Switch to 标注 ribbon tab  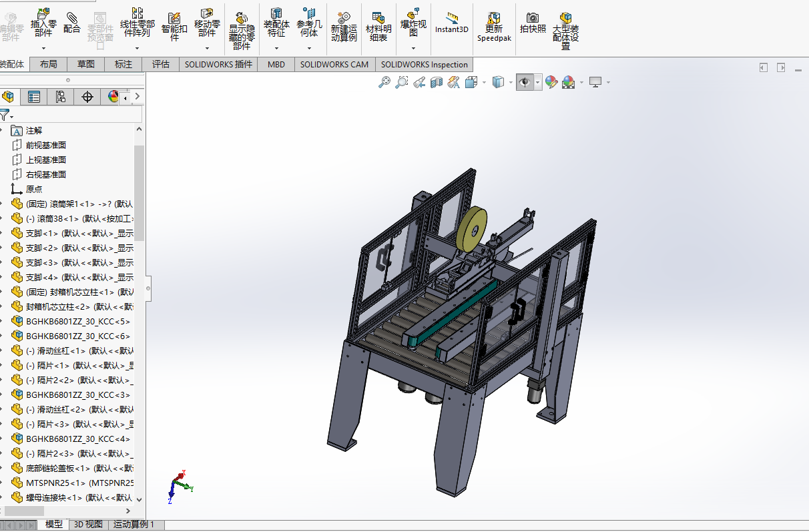pyautogui.click(x=123, y=64)
